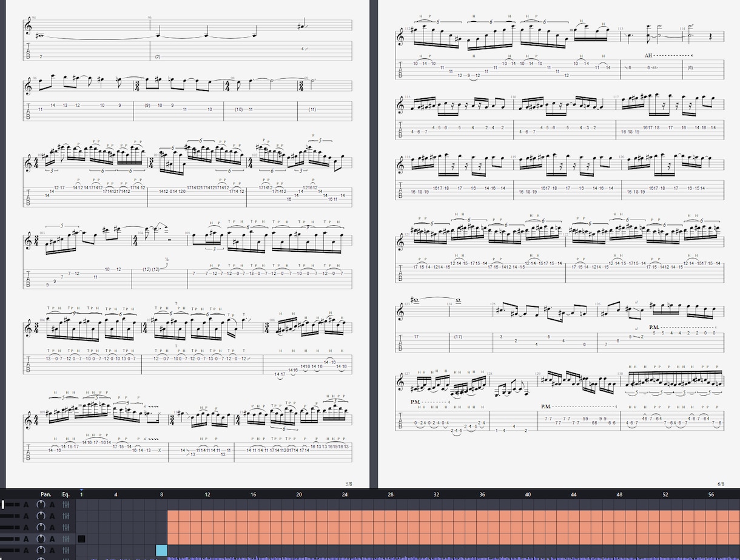Open the equalizer for the fifth track

(x=66, y=550)
